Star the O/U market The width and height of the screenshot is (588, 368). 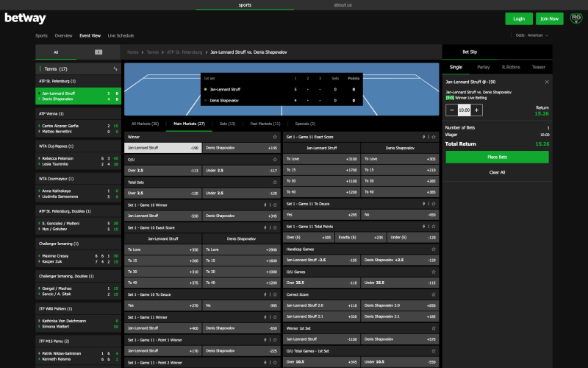(275, 160)
